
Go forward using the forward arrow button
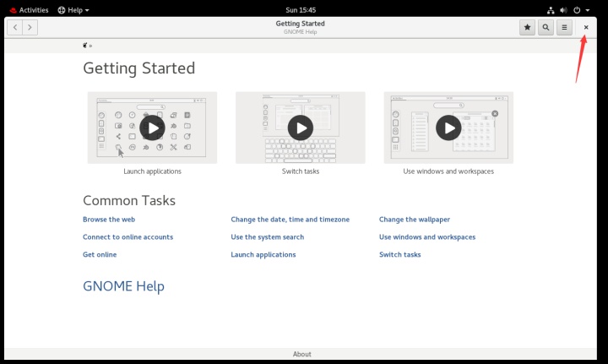tap(30, 27)
